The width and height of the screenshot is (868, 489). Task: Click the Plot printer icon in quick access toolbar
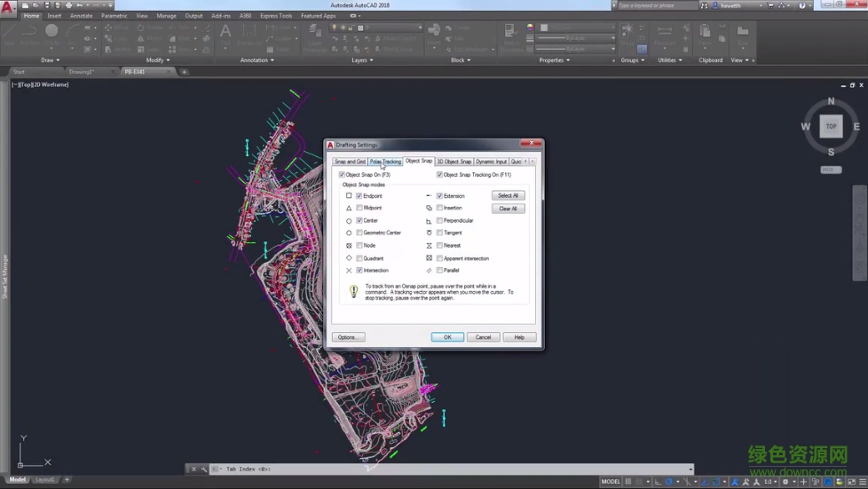(69, 5)
